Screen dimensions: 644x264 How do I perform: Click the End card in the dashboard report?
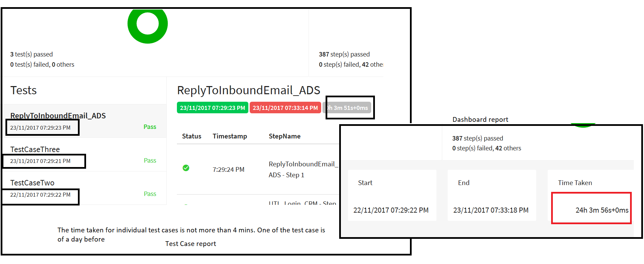[492, 195]
